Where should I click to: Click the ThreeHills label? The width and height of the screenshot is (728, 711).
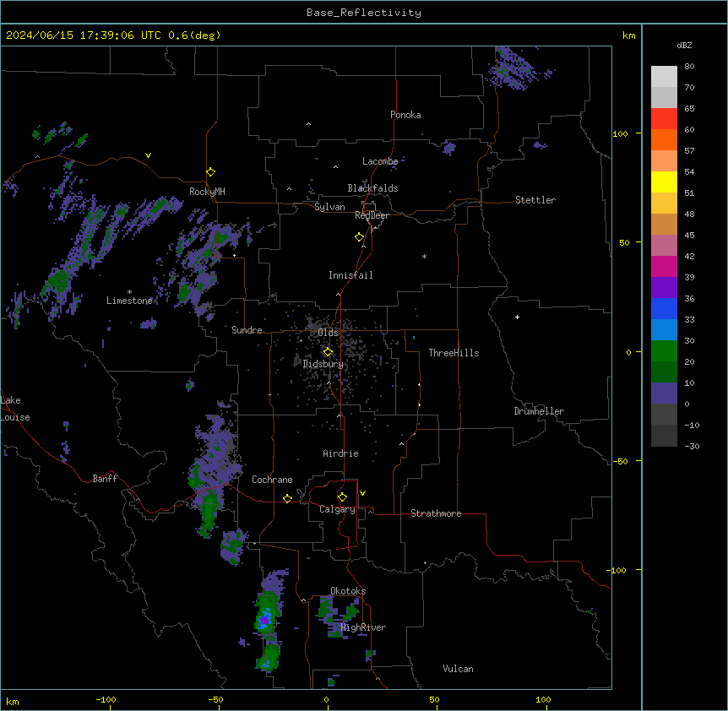[x=454, y=353]
